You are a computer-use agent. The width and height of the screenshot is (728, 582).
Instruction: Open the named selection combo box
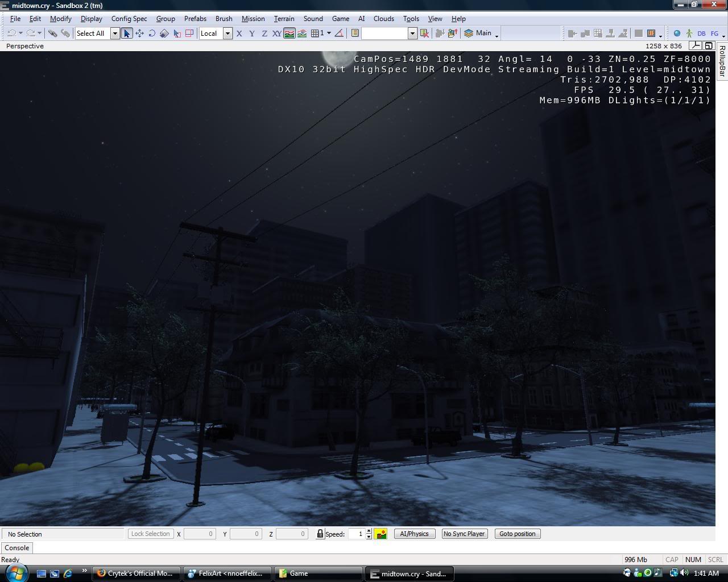pos(389,33)
